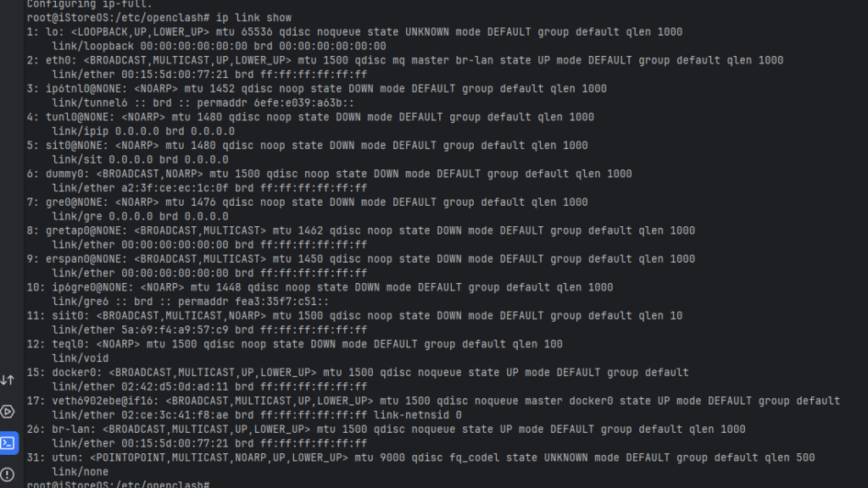Open the Terminal tool window icon

8,442
